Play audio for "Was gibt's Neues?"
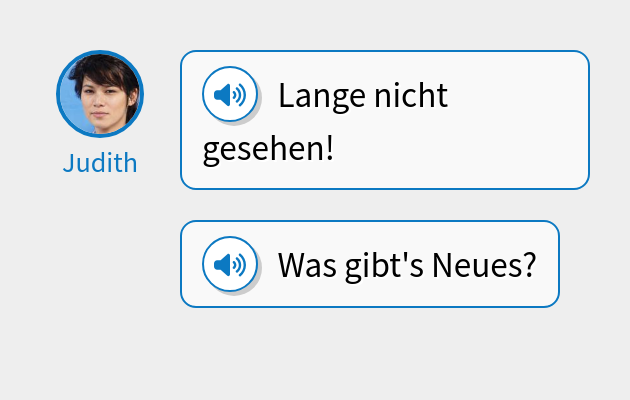 [x=230, y=264]
